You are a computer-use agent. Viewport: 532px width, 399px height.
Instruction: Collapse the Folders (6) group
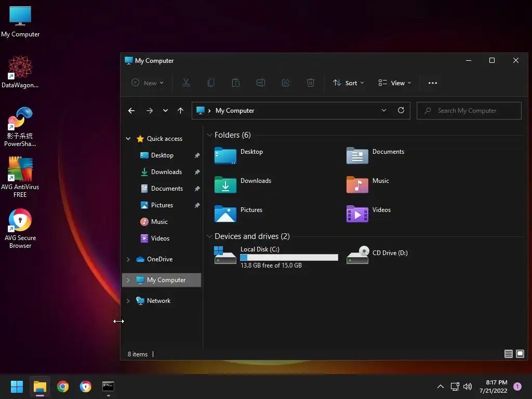[x=209, y=135]
